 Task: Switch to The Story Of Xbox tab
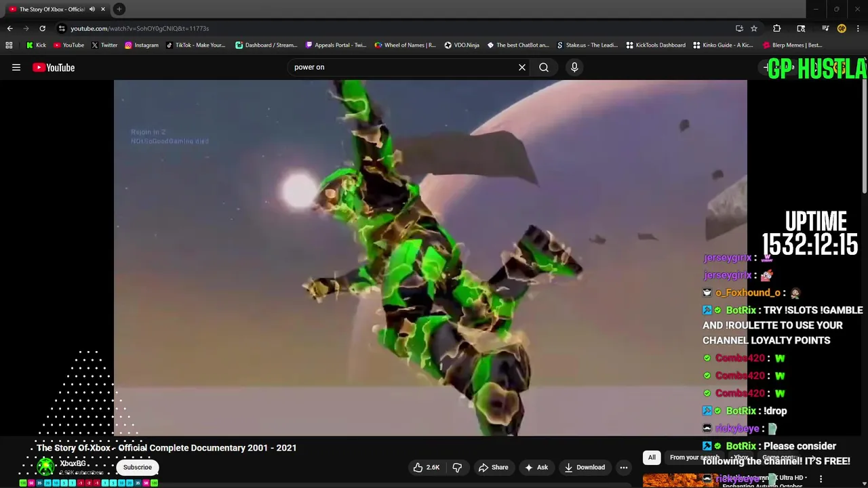click(x=52, y=9)
